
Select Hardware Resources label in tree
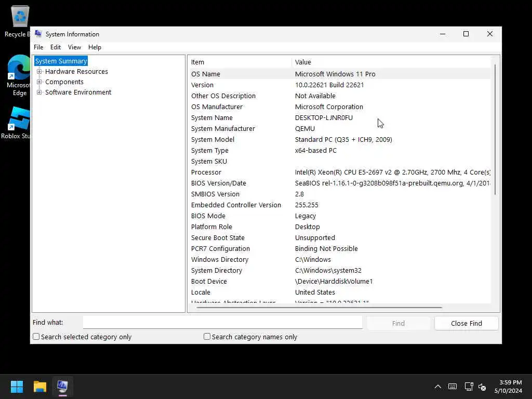[76, 72]
